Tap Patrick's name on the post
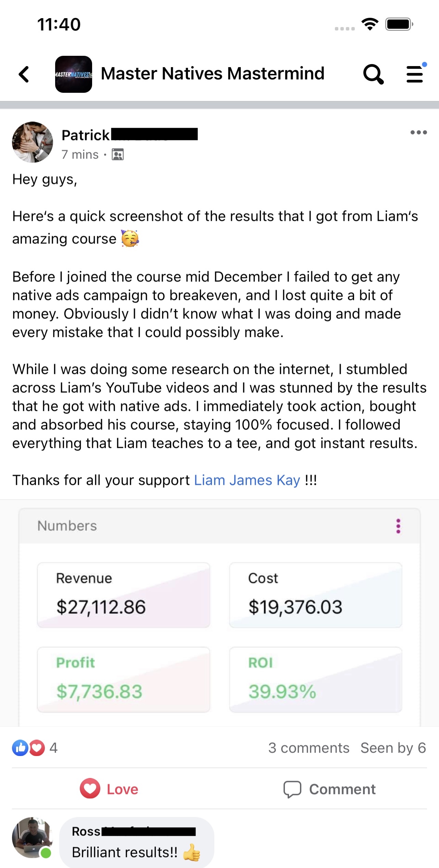This screenshot has height=868, width=439. click(x=86, y=135)
